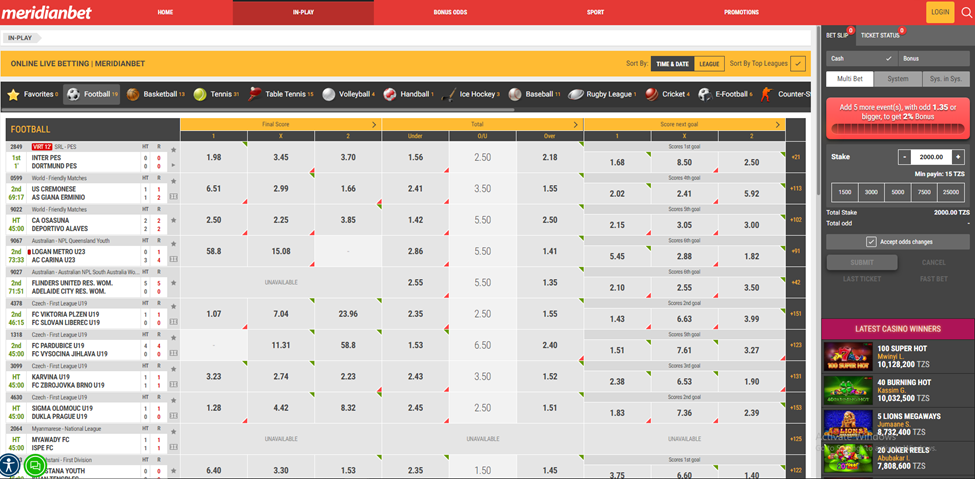This screenshot has height=479, width=975.
Task: Expand the Total market arrow
Action: [576, 124]
